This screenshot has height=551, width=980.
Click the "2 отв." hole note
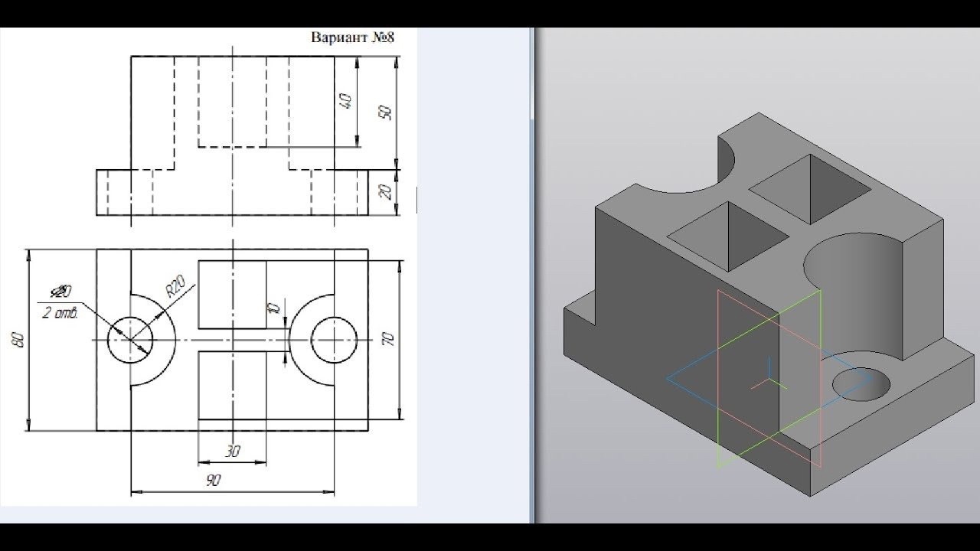click(x=61, y=311)
